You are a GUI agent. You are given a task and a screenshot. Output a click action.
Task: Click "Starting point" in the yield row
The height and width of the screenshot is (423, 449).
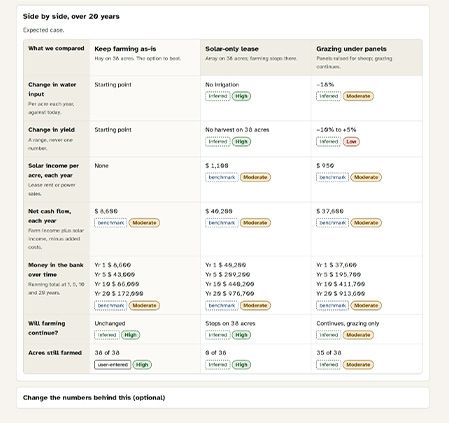(x=113, y=130)
